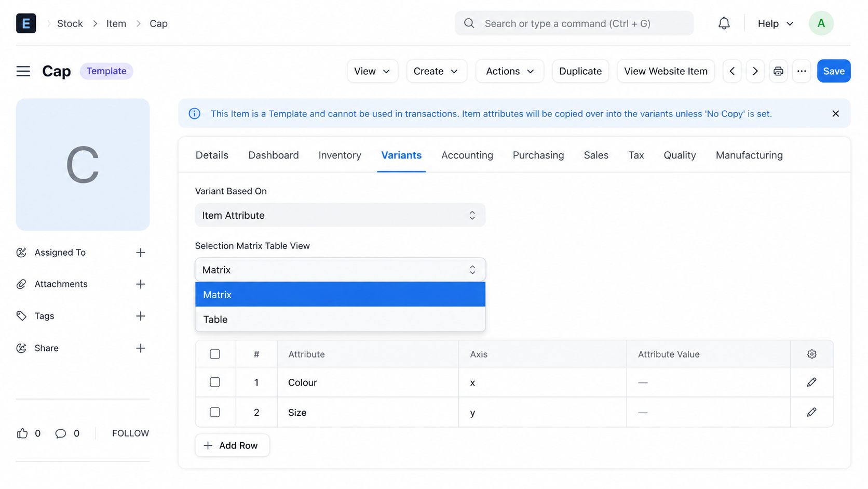This screenshot has width=868, height=489.
Task: Switch to the Manufacturing tab
Action: [749, 155]
